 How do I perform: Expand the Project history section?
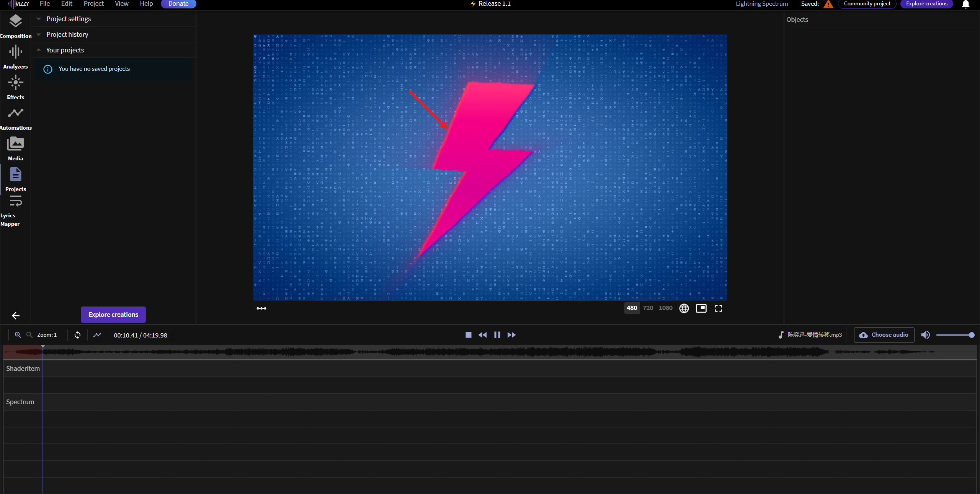pyautogui.click(x=67, y=34)
